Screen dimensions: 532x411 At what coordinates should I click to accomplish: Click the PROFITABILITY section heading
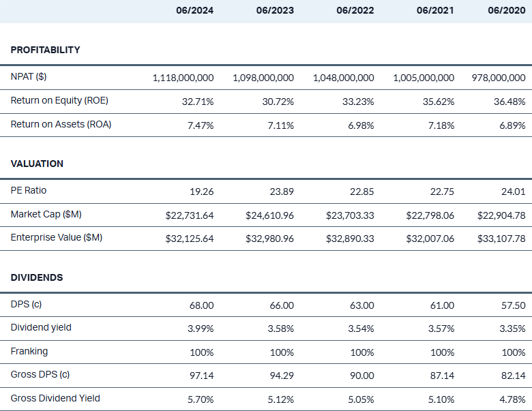pos(45,50)
